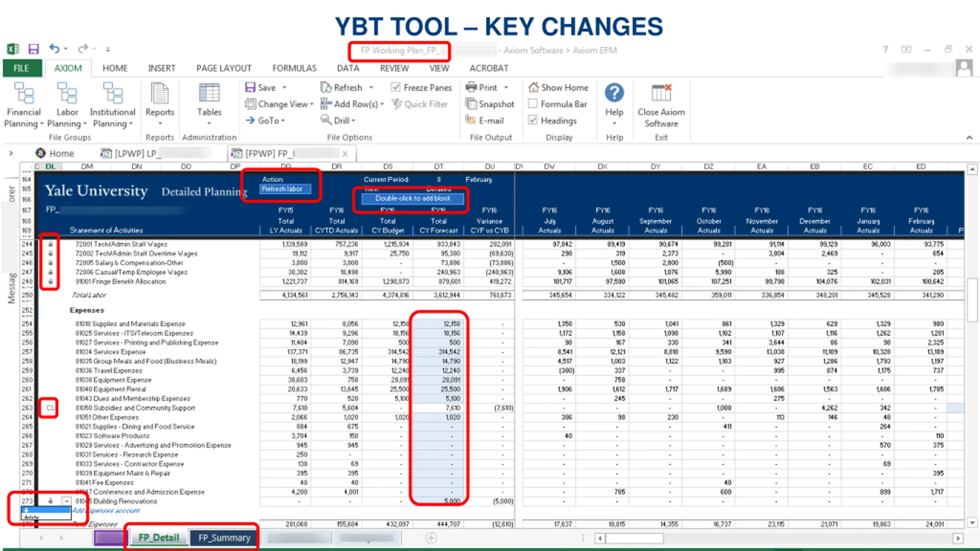
Task: Click the horizontal scrollbar right arrow
Action: coord(958,538)
